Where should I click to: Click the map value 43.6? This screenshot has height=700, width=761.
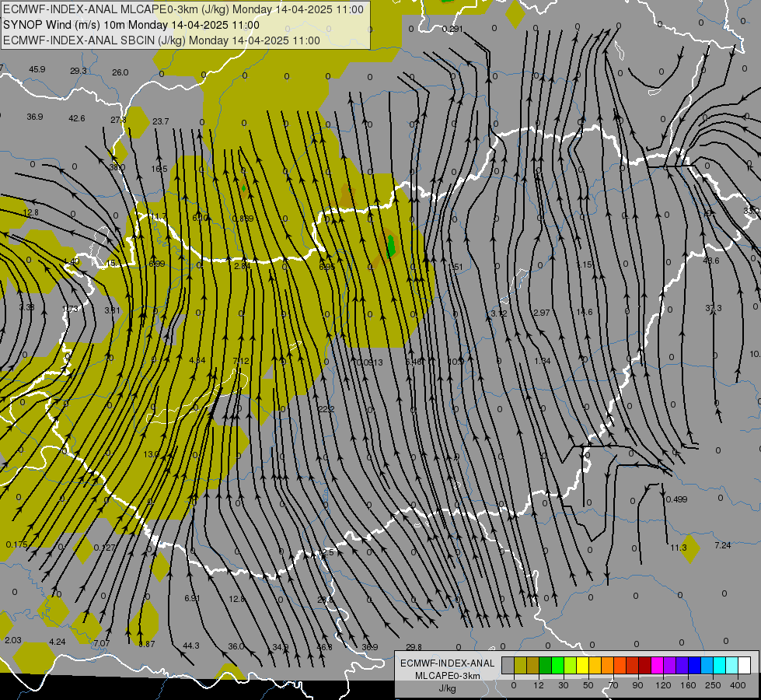coord(711,261)
